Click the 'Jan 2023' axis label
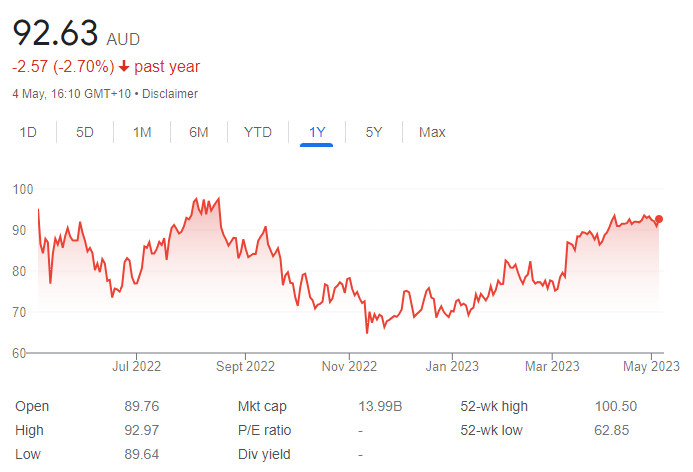 [x=452, y=366]
